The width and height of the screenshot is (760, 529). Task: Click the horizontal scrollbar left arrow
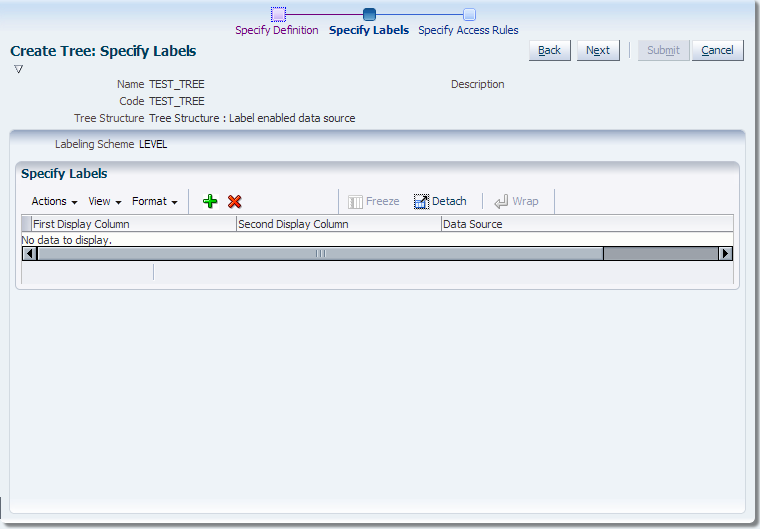tap(30, 253)
